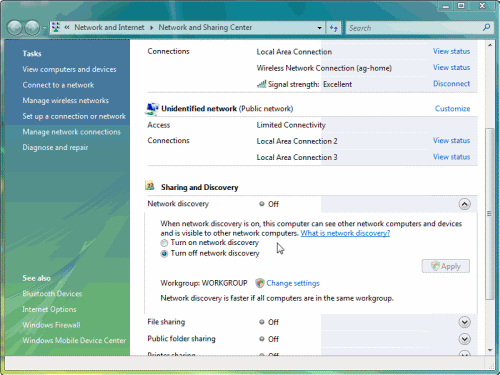Expand the File sharing section
The image size is (500, 375).
[x=464, y=322]
